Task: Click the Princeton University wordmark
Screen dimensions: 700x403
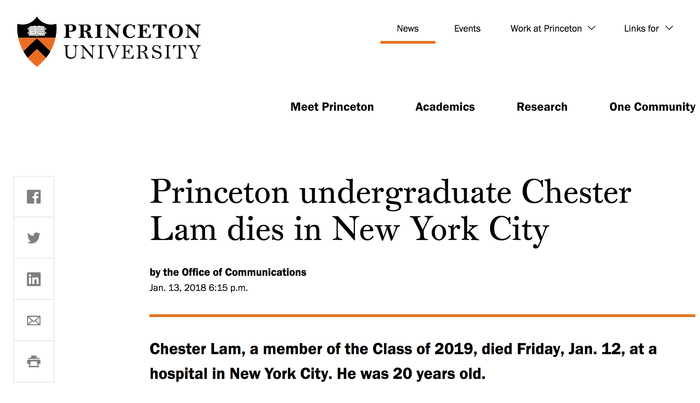Action: [x=132, y=41]
